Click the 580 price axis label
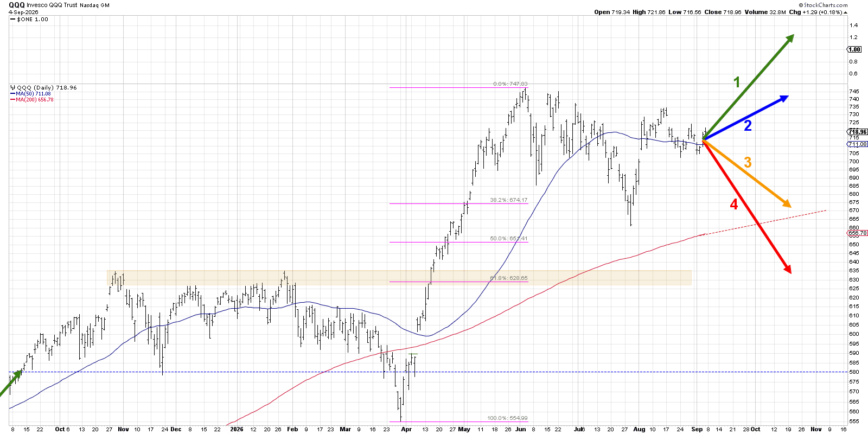The height and width of the screenshot is (434, 868). (854, 372)
